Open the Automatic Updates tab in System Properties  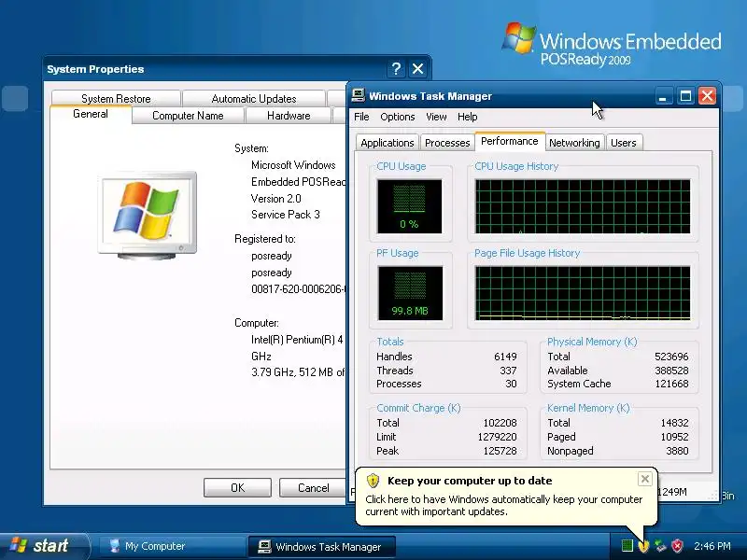(x=254, y=99)
